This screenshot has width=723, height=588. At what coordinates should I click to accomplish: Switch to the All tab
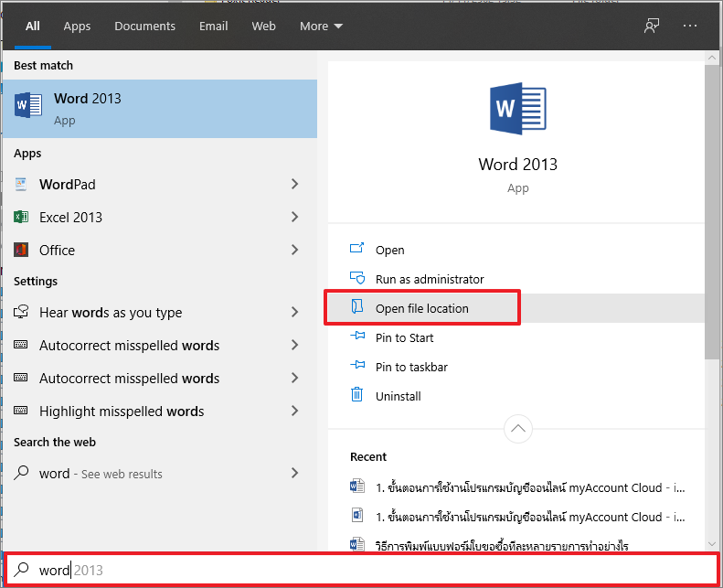click(32, 26)
